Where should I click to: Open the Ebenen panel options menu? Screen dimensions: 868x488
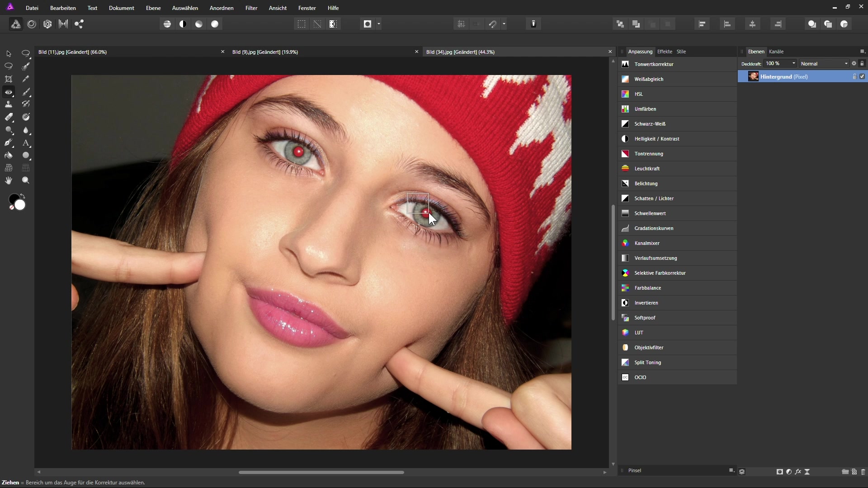(862, 52)
